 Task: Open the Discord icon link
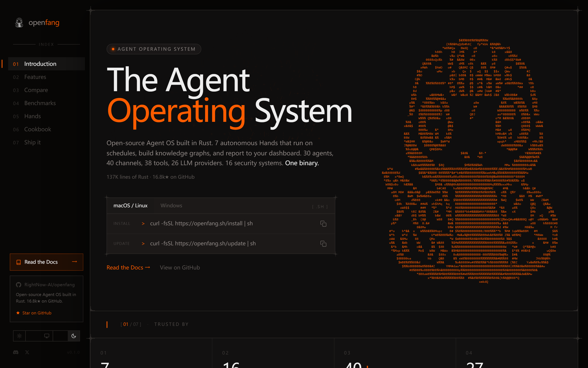tap(16, 352)
